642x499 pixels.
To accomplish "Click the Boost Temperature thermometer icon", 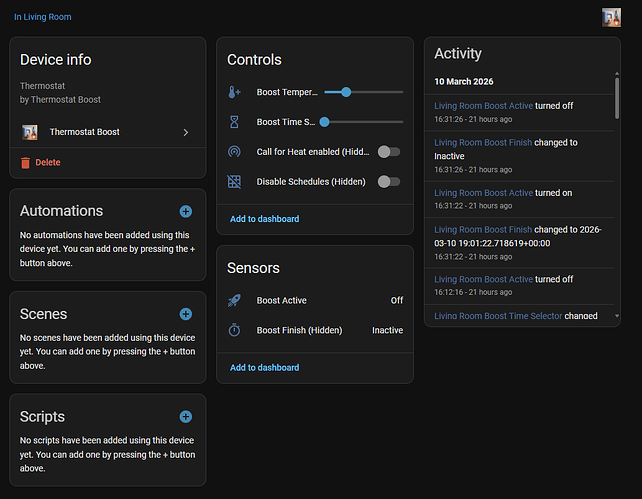I will 234,92.
